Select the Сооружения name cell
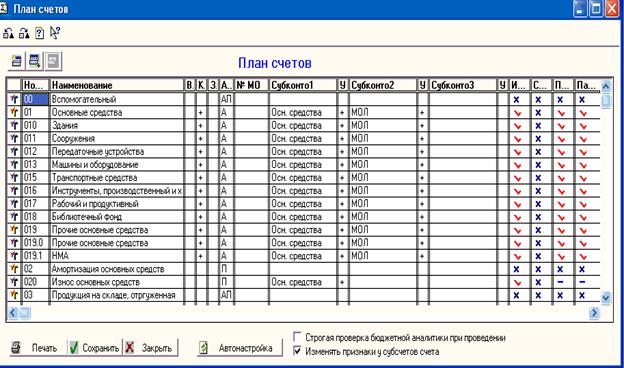The image size is (624, 368). (x=117, y=139)
